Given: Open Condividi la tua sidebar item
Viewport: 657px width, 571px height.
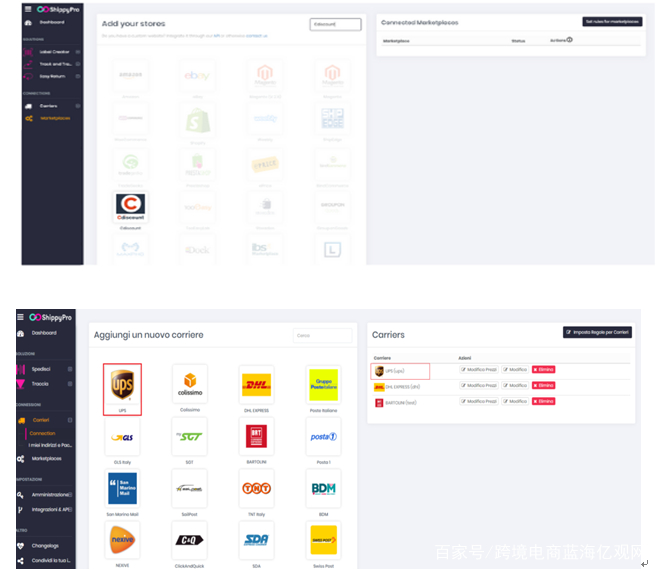Looking at the screenshot, I should 51,561.
